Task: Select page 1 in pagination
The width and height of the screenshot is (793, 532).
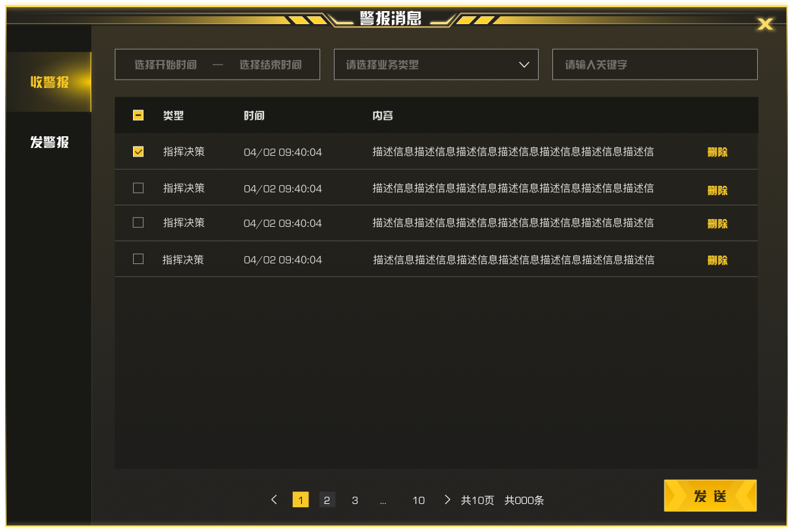Action: pos(301,500)
